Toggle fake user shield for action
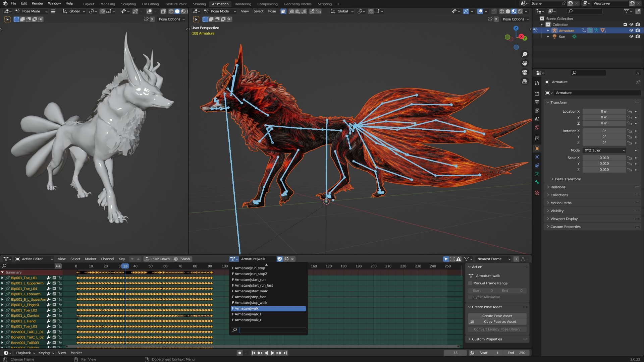 pos(280,259)
